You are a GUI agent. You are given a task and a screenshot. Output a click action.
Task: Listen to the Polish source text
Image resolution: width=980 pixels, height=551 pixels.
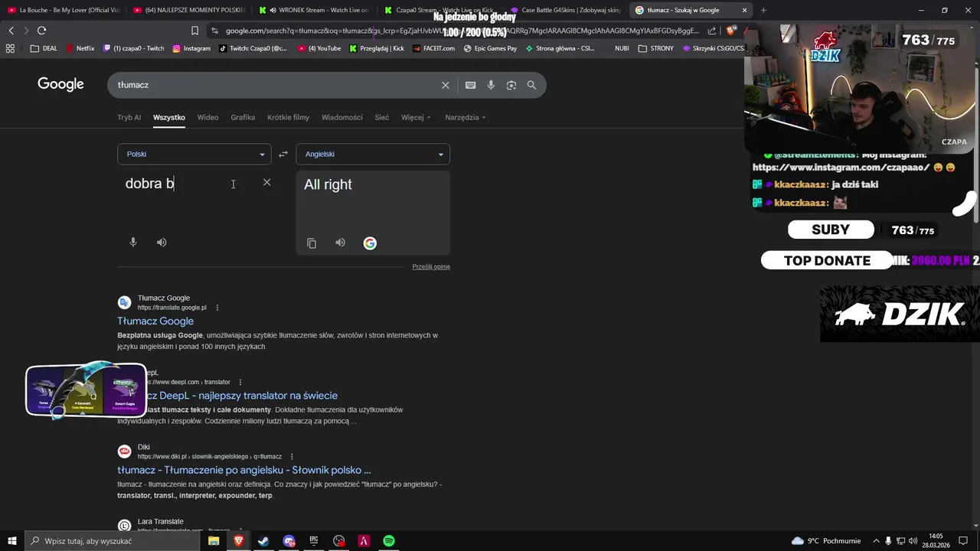(162, 242)
